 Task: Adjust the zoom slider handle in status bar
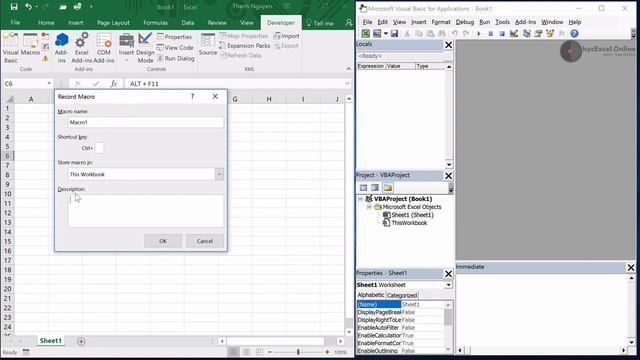click(x=298, y=352)
